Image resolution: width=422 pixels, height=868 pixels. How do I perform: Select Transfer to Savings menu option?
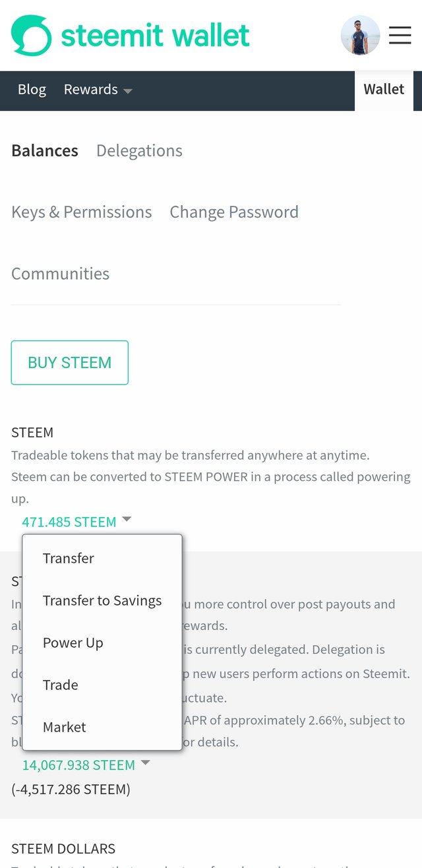pyautogui.click(x=102, y=600)
